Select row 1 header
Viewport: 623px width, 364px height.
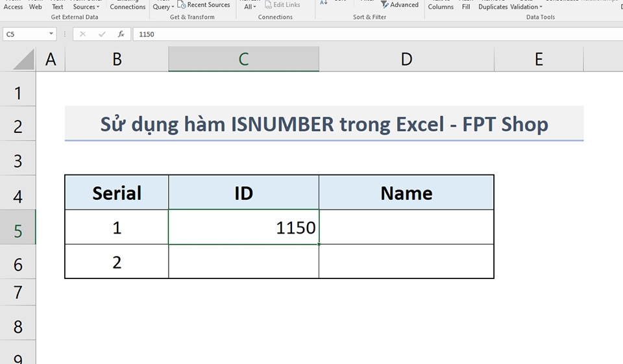coord(18,89)
